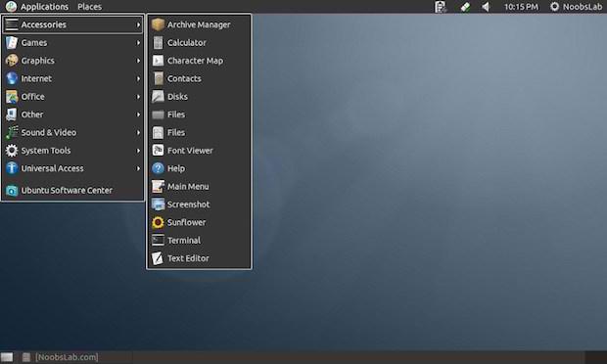Viewport: 607px width, 364px height.
Task: Click the Screenshot tool icon
Action: click(158, 205)
